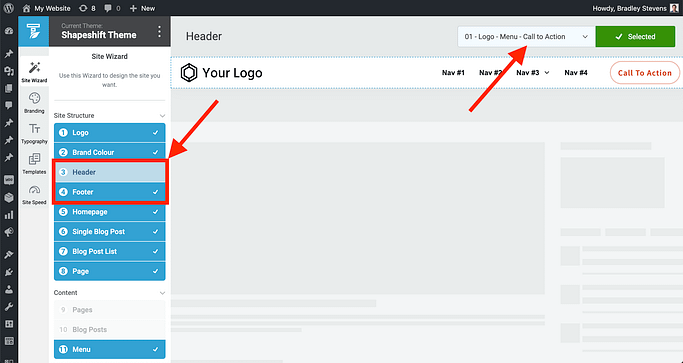Viewport: 683px width, 363px height.
Task: Open the Settings sliders icon
Action: [x=9, y=324]
